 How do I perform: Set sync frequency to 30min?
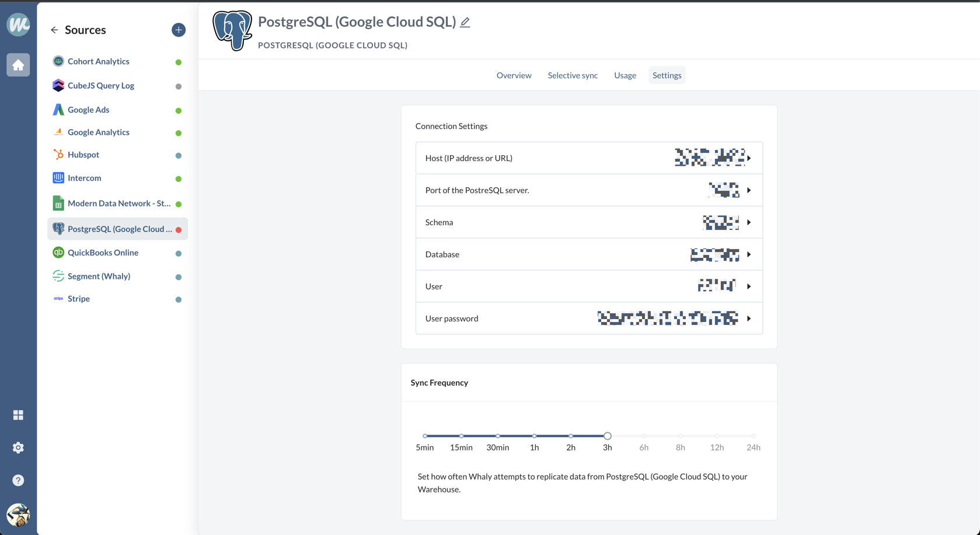(x=498, y=436)
